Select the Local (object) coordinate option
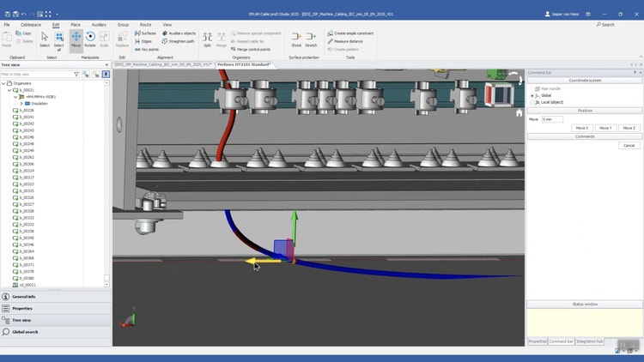 click(533, 101)
